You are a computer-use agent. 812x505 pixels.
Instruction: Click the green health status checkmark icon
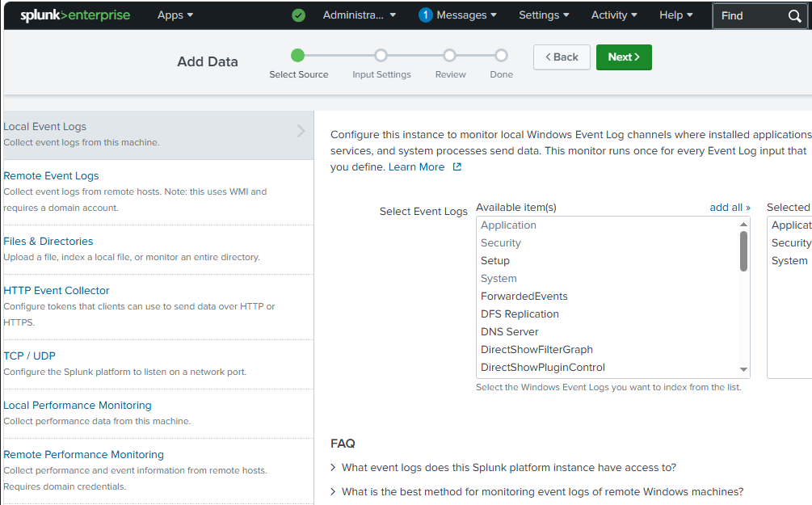(x=298, y=15)
